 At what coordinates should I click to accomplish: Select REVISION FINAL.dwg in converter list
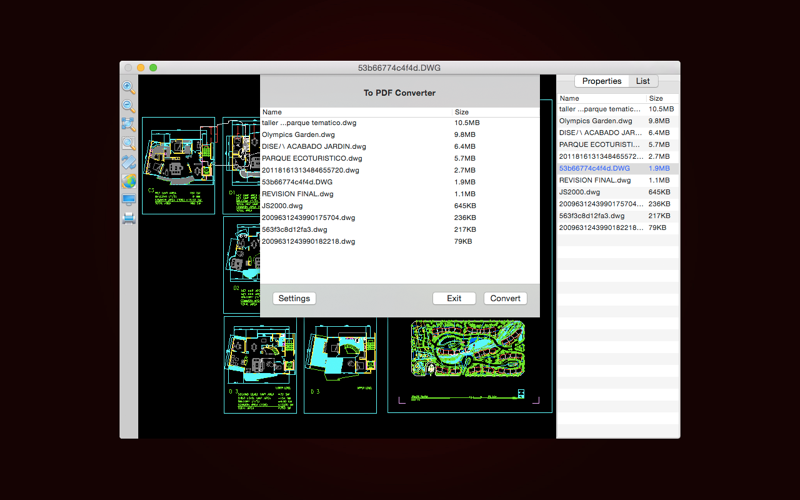[x=400, y=194]
